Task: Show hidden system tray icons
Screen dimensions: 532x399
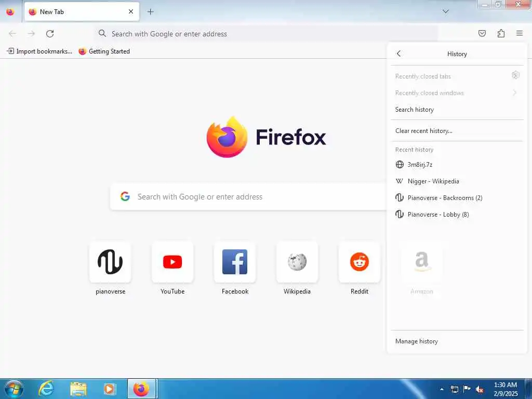Action: (442, 389)
